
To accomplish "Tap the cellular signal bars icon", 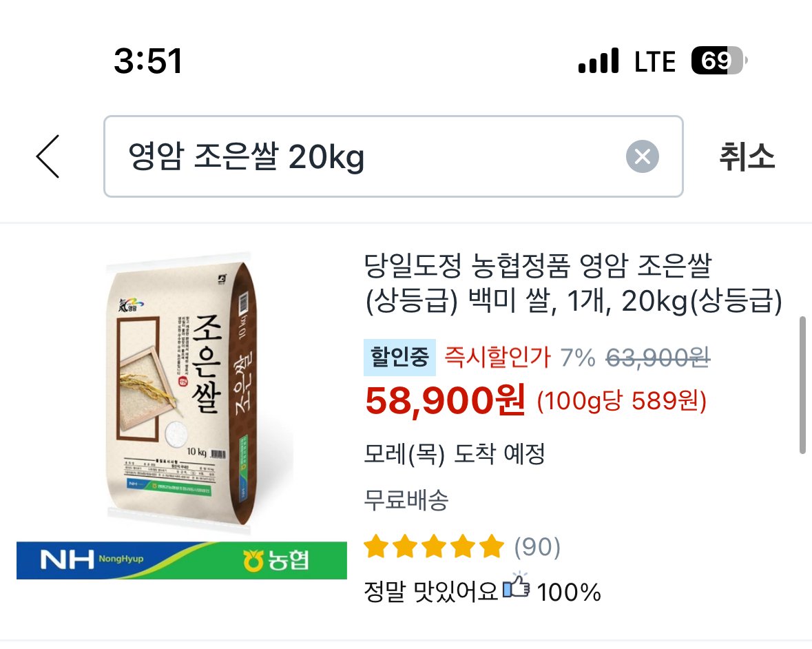I will pyautogui.click(x=598, y=61).
